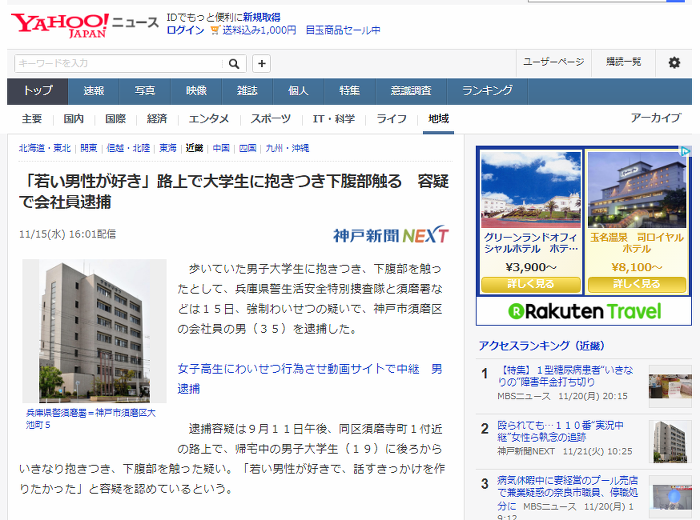Click the search magnifier icon

234,64
